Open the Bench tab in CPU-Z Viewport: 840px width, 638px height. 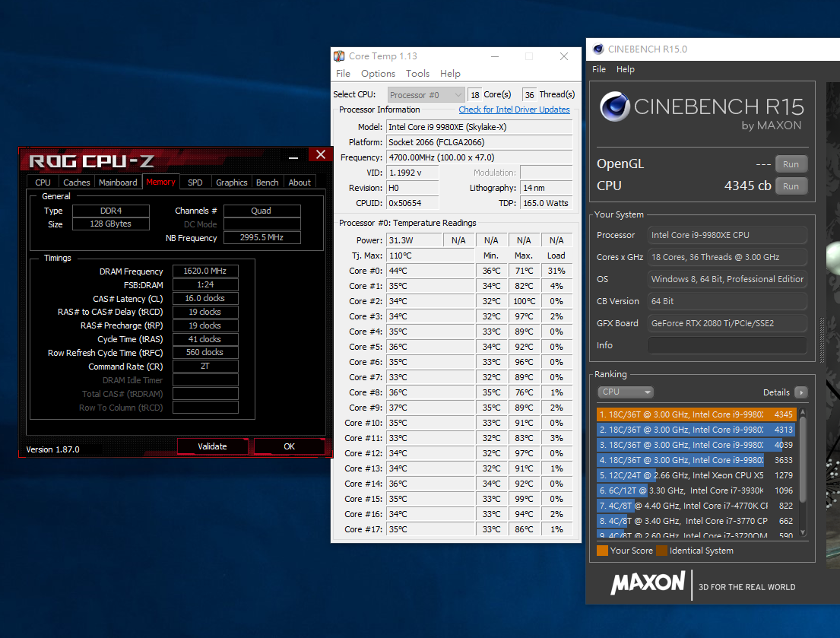[268, 183]
